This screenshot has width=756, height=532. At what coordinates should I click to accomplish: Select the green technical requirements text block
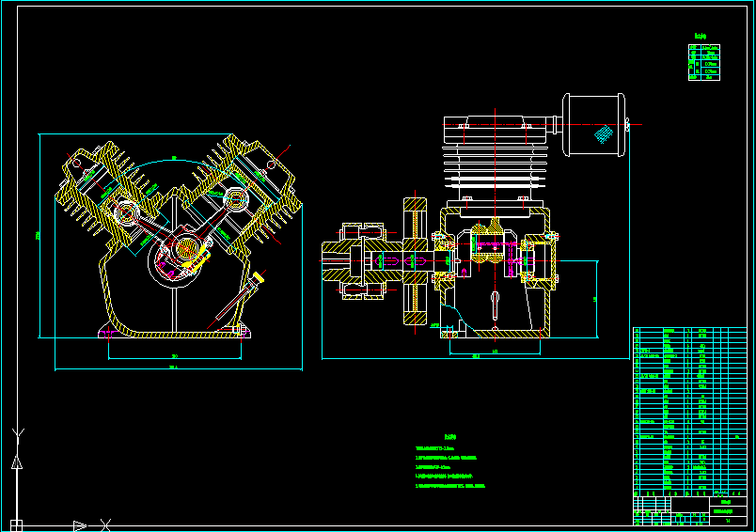click(x=450, y=462)
